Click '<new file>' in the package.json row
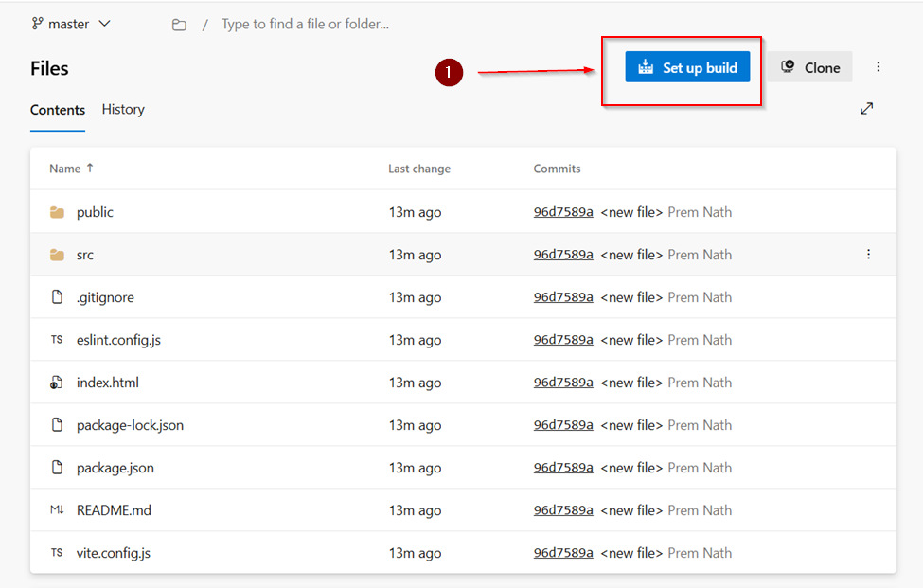 631,468
